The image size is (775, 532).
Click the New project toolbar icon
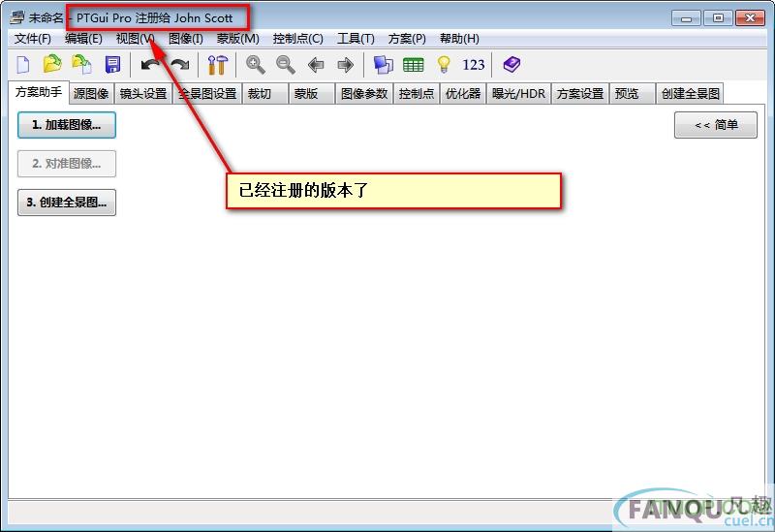pos(23,65)
